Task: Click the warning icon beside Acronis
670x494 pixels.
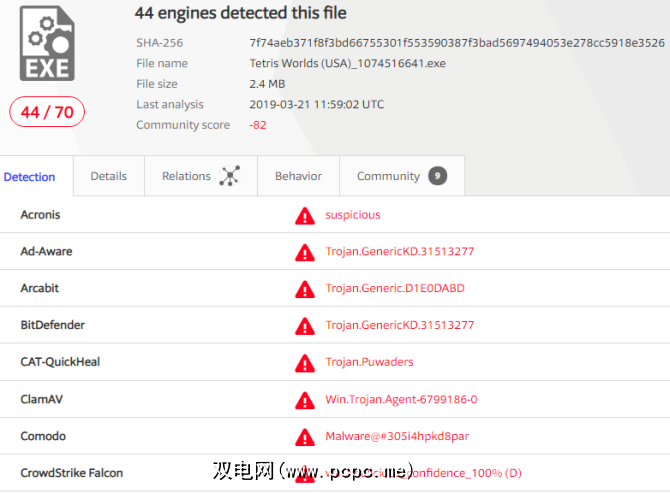Action: (x=305, y=215)
